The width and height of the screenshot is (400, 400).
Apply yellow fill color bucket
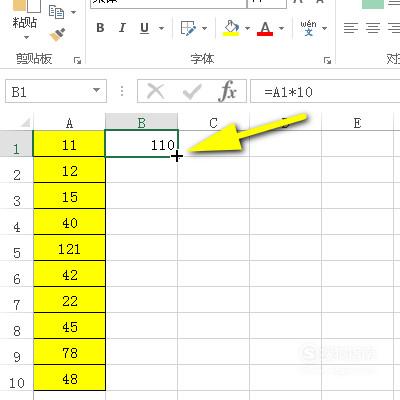pyautogui.click(x=232, y=28)
